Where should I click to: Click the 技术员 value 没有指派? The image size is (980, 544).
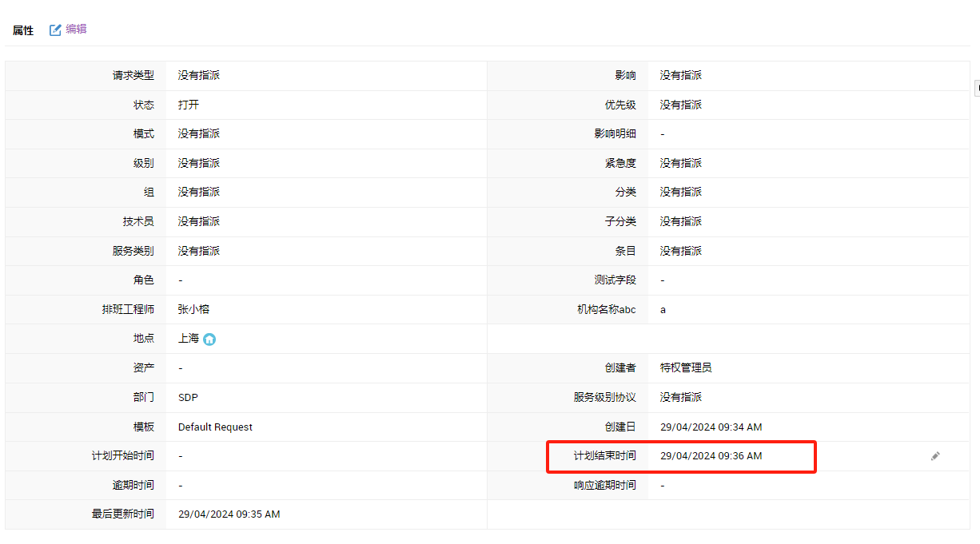tap(198, 221)
